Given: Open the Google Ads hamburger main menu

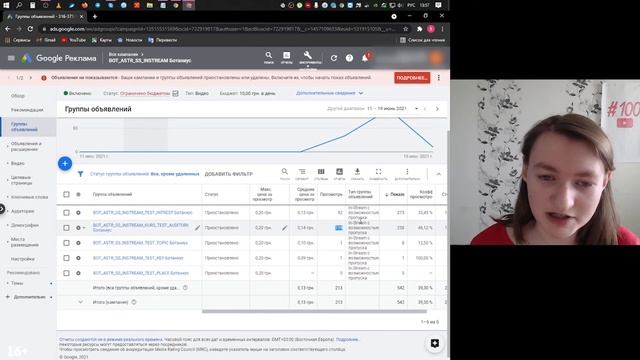Looking at the screenshot, I should 11,58.
